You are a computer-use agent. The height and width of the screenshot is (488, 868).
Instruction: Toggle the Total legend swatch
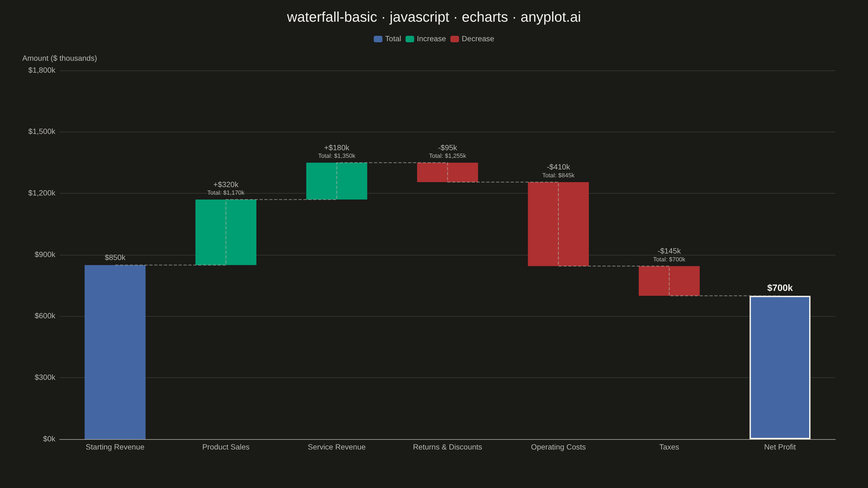378,39
